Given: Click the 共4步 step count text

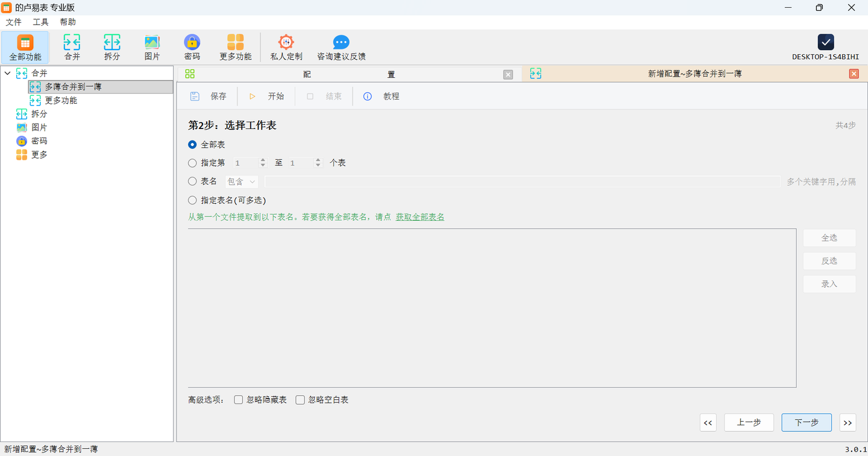Looking at the screenshot, I should point(846,125).
